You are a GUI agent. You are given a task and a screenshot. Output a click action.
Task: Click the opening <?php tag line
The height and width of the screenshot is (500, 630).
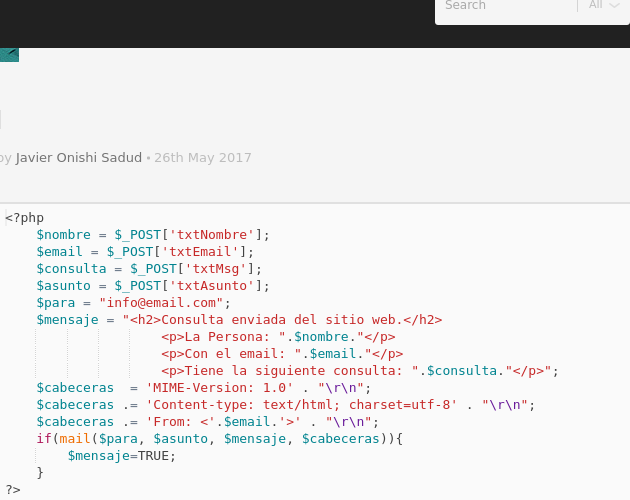25,218
